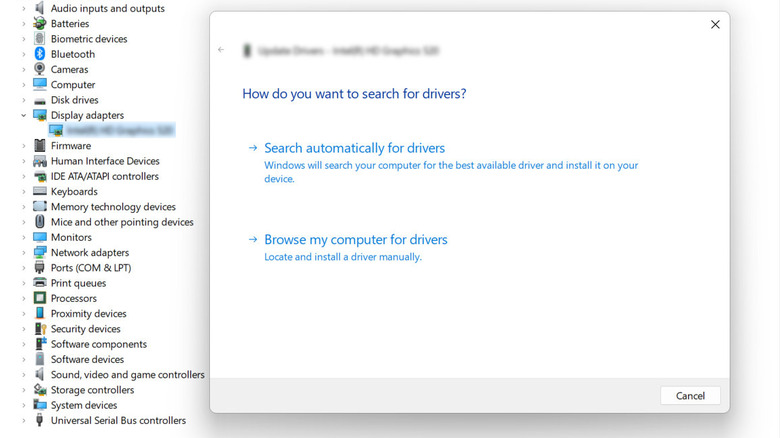
Task: Click the Biometric devices fingerprint icon
Action: point(40,39)
